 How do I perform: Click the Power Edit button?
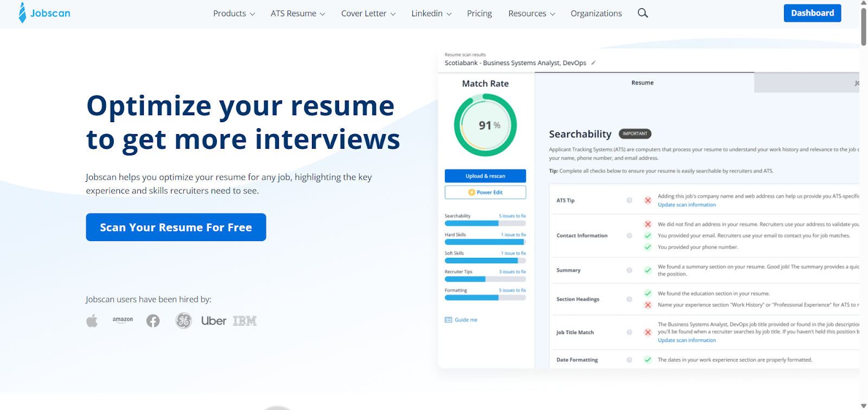(486, 192)
